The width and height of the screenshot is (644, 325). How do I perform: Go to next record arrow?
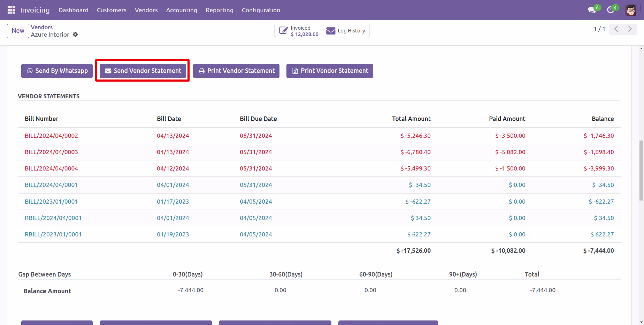pyautogui.click(x=630, y=29)
